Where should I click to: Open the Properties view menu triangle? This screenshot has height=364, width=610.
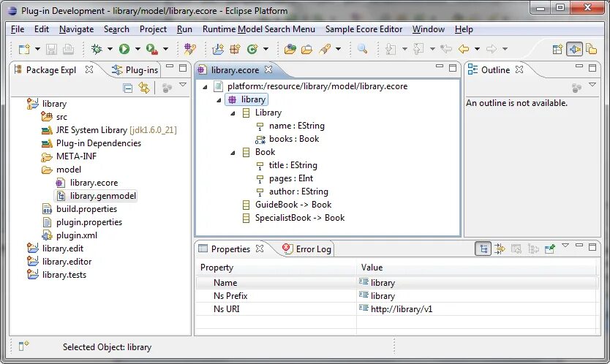click(565, 246)
